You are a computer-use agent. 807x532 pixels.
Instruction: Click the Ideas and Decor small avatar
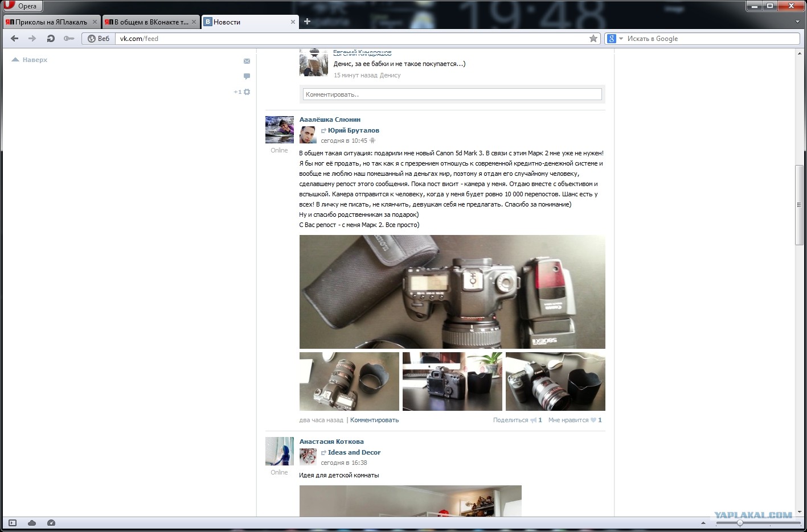pos(308,457)
